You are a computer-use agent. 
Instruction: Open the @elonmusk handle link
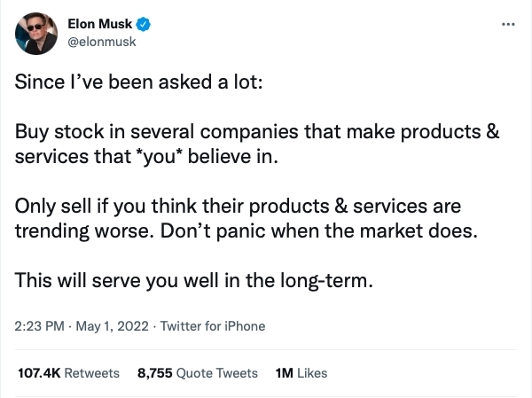pyautogui.click(x=102, y=42)
